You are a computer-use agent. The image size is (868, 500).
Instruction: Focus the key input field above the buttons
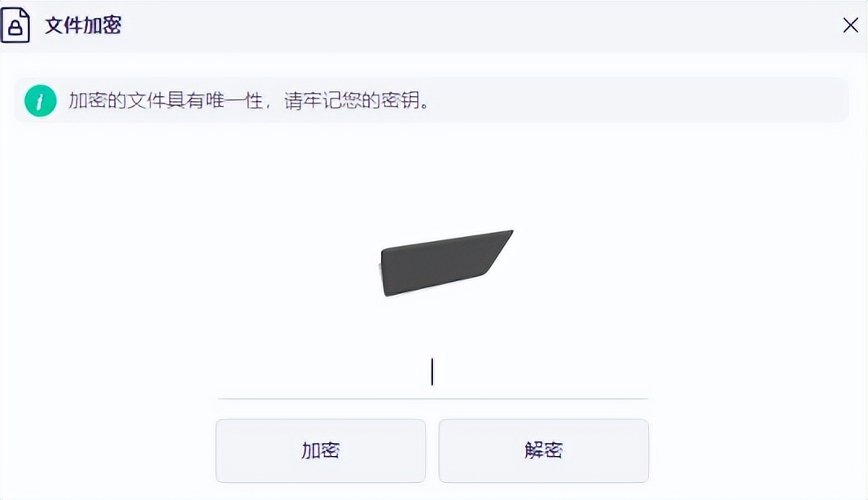[x=433, y=372]
